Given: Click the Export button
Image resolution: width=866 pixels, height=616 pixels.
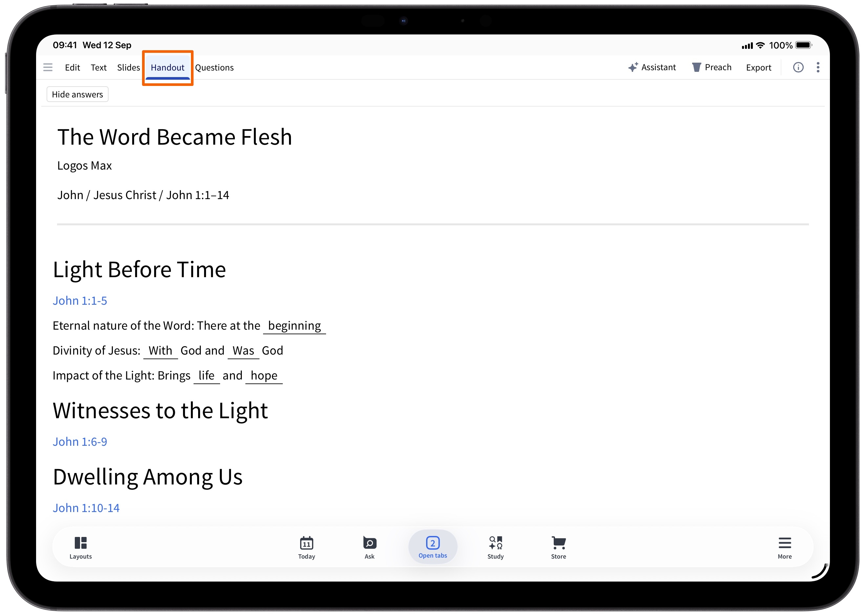Looking at the screenshot, I should pos(759,68).
